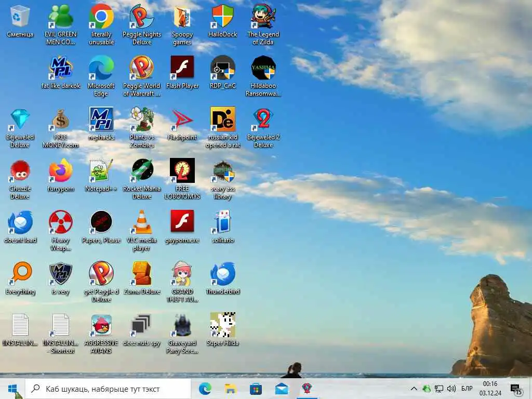Image resolution: width=532 pixels, height=399 pixels.
Task: Open Bejeweled Deluxe shortcut
Action: [20, 128]
